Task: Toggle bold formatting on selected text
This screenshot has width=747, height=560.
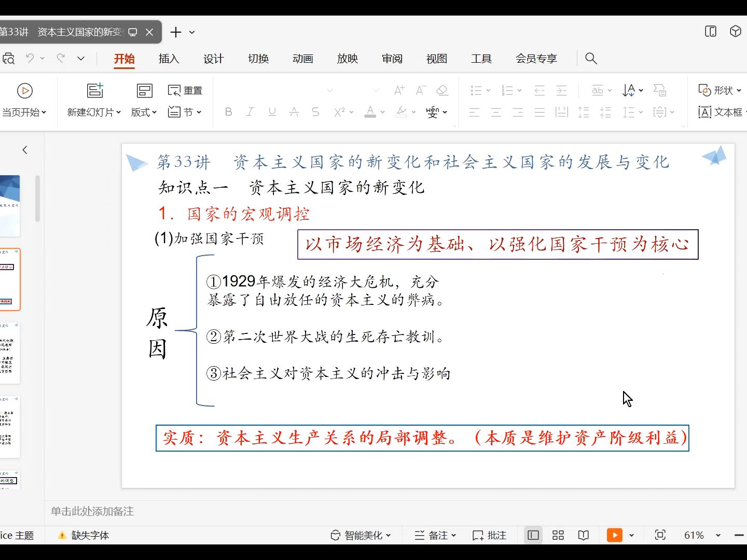Action: tap(228, 111)
